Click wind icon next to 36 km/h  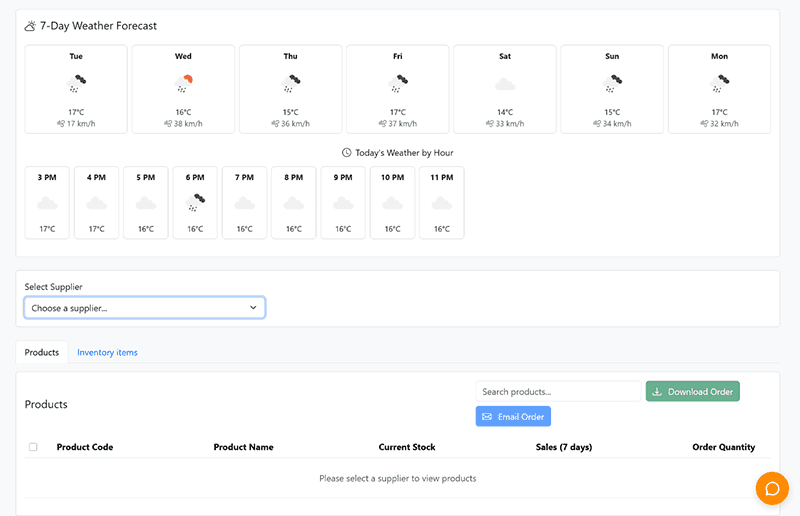[x=275, y=124]
